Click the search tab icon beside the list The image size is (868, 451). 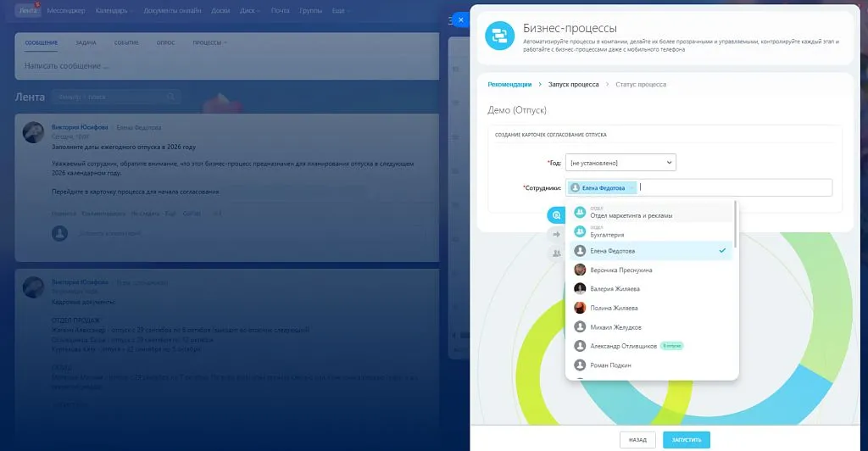coord(556,215)
